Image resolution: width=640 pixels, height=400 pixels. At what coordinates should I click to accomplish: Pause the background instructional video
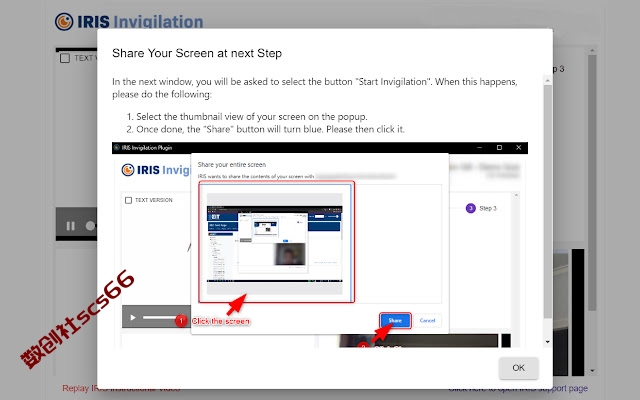point(71,226)
